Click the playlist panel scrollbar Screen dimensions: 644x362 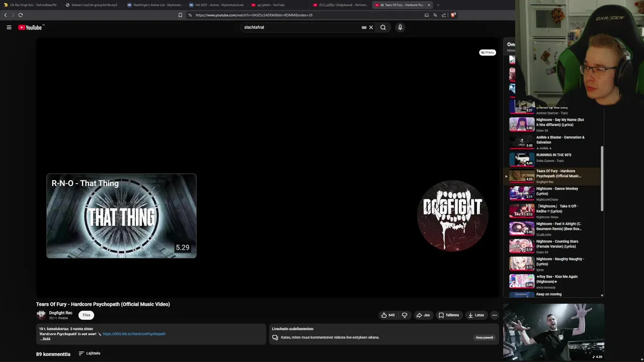coord(602,178)
